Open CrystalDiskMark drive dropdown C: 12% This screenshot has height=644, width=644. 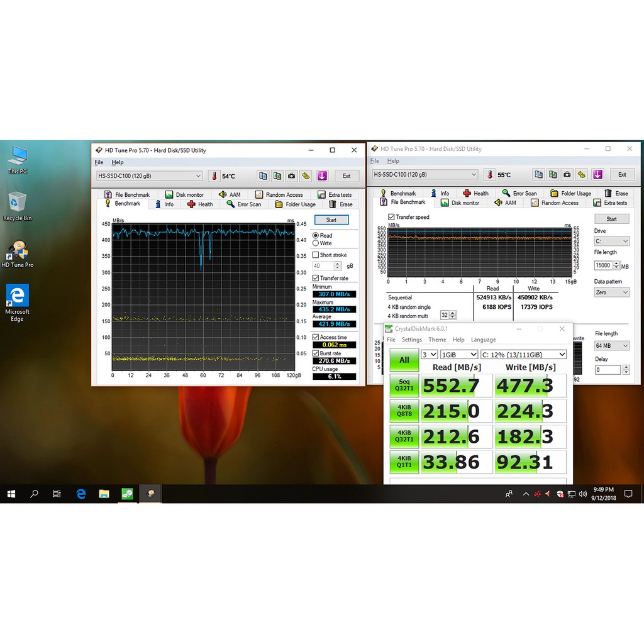[x=523, y=355]
